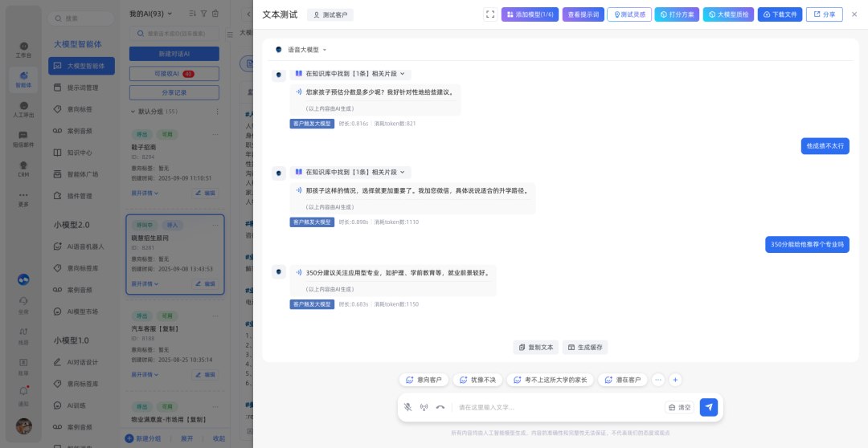This screenshot has width=868, height=448.
Task: Click the 添加模型(1/6) button
Action: pos(530,14)
